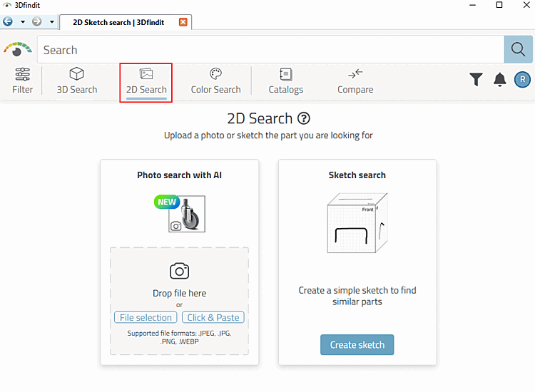Type in the main Search field
Screen dimensions: 535x392
click(271, 50)
